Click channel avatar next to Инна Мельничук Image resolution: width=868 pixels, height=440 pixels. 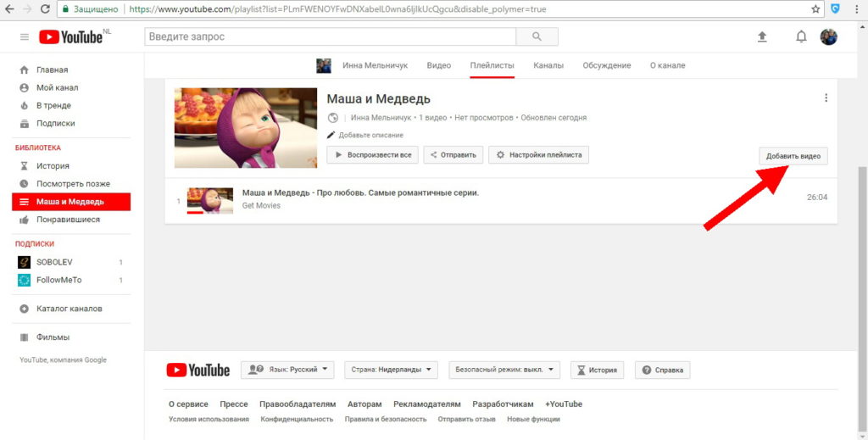click(x=324, y=65)
